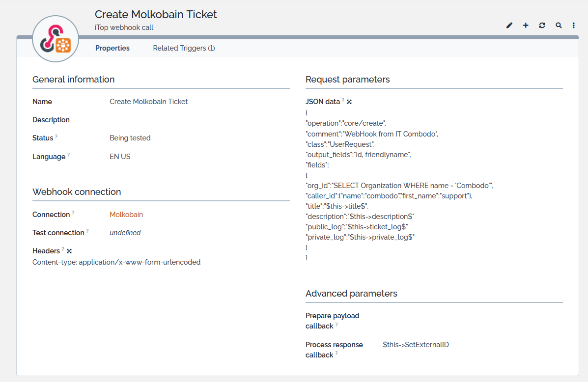Screen dimensions: 588x382
Task: Open the three-dots more actions menu
Action: tap(574, 26)
